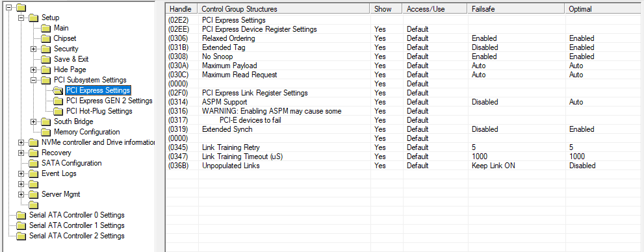Select Serial ATA Controller 0 Settings
Screen dimensions: 644x252
pos(77,215)
